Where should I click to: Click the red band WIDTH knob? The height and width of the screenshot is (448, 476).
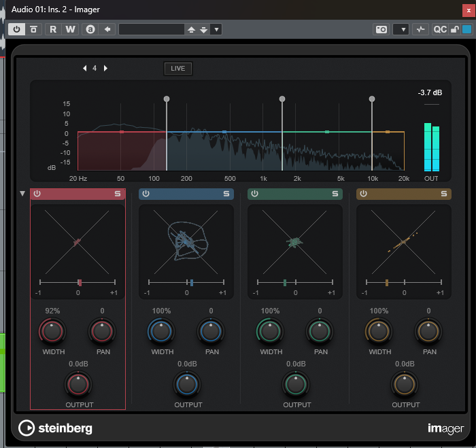coord(52,331)
